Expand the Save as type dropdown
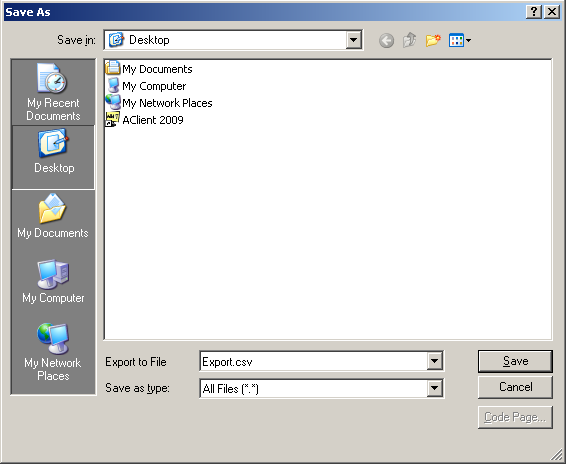566x464 pixels. (434, 388)
